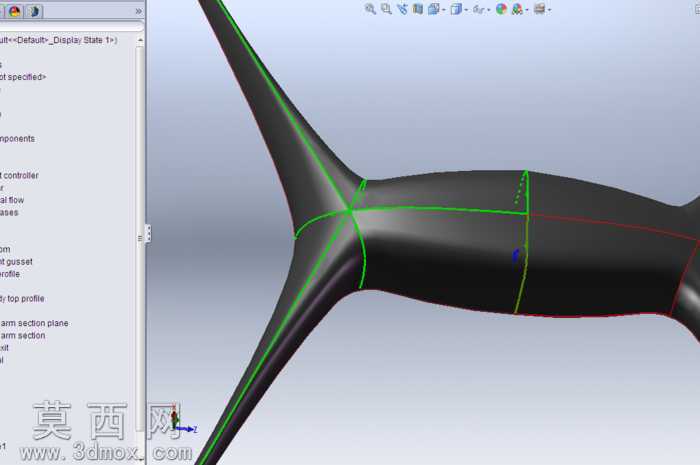Screen dimensions: 700x465
Task: Click the Zoom to Fit icon
Action: [x=370, y=9]
